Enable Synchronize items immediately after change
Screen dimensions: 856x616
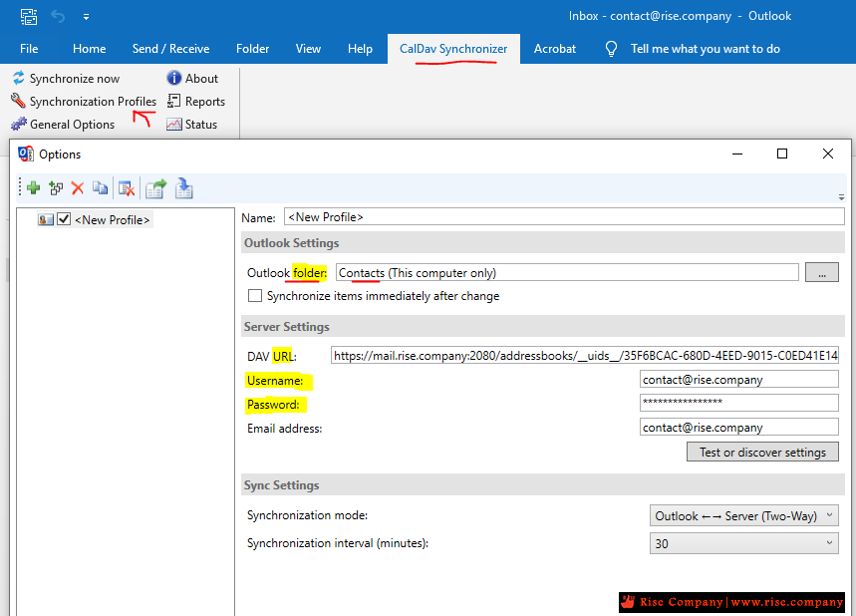click(x=255, y=296)
